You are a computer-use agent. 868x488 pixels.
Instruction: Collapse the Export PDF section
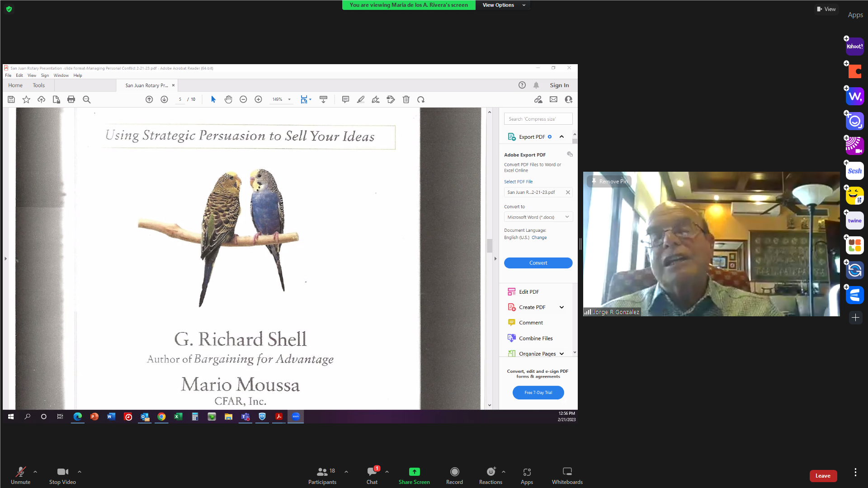[x=561, y=137]
